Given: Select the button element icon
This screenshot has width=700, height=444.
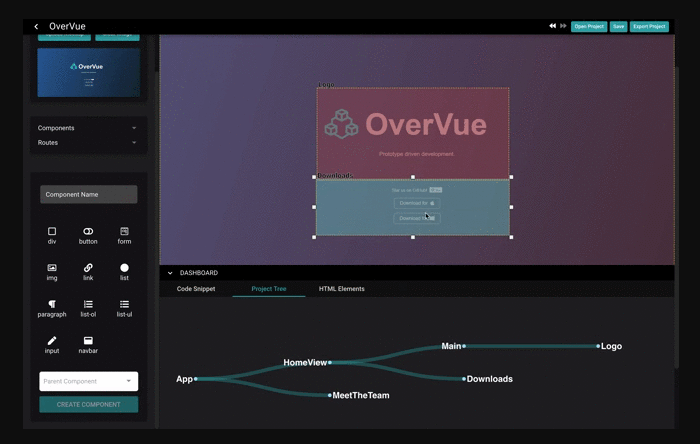Looking at the screenshot, I should (x=88, y=231).
